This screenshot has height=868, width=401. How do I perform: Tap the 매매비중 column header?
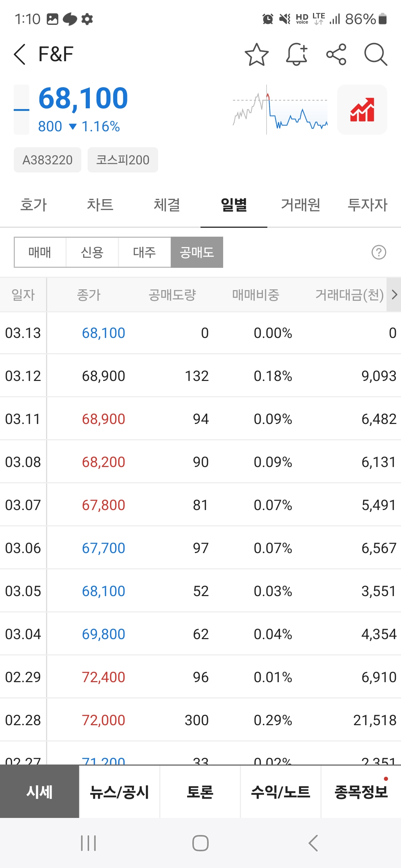point(256,295)
